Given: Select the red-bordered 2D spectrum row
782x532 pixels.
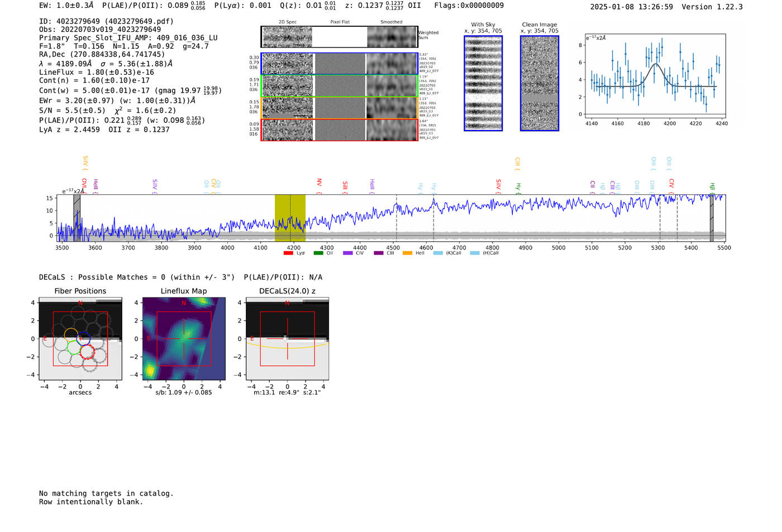Looking at the screenshot, I should 340,130.
